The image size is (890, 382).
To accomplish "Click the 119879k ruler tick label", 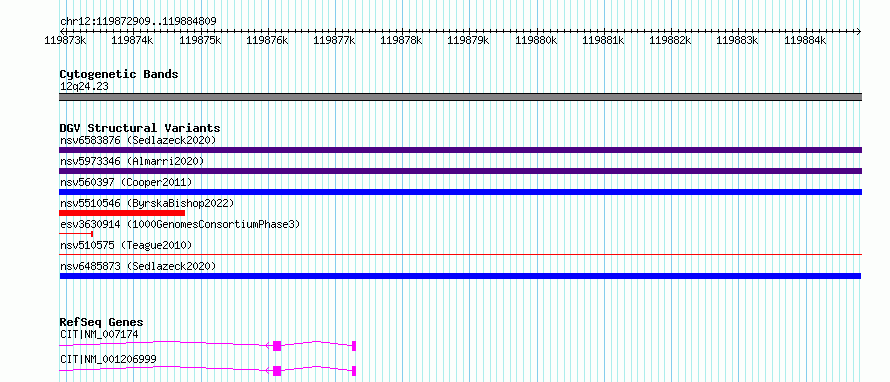I will click(x=469, y=40).
